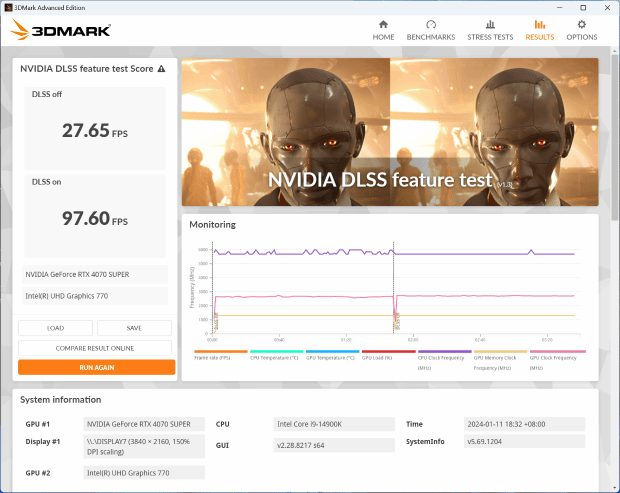Screen dimensions: 620x493
Task: Toggle GPU Load (%) legend swatch
Action: tap(388, 351)
